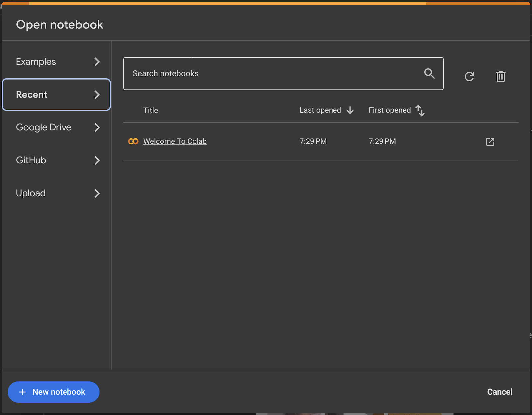This screenshot has height=415, width=532.
Task: Expand the GitHub chevron
Action: click(x=97, y=160)
